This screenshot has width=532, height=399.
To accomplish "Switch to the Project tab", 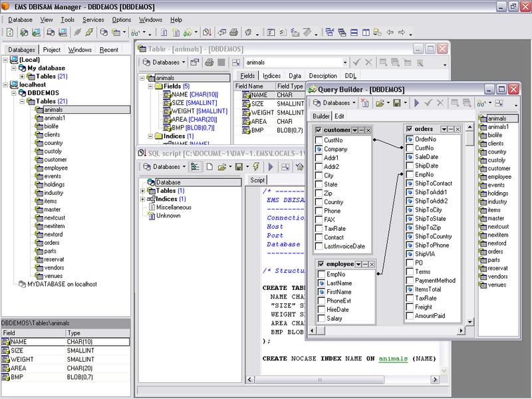I will pos(52,49).
